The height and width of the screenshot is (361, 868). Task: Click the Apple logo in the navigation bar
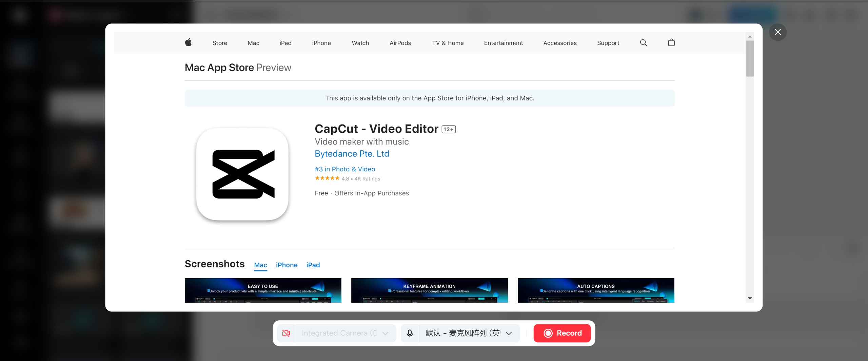click(x=189, y=43)
